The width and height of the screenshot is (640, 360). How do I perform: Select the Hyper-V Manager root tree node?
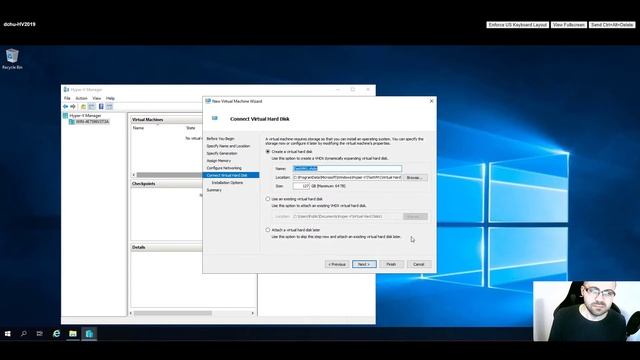(x=82, y=116)
